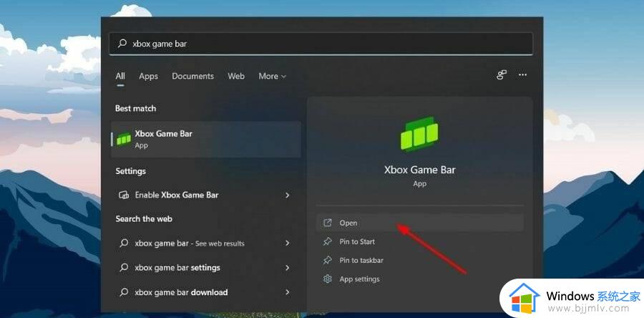Select Xbox Game Bar best match result

[x=206, y=139]
